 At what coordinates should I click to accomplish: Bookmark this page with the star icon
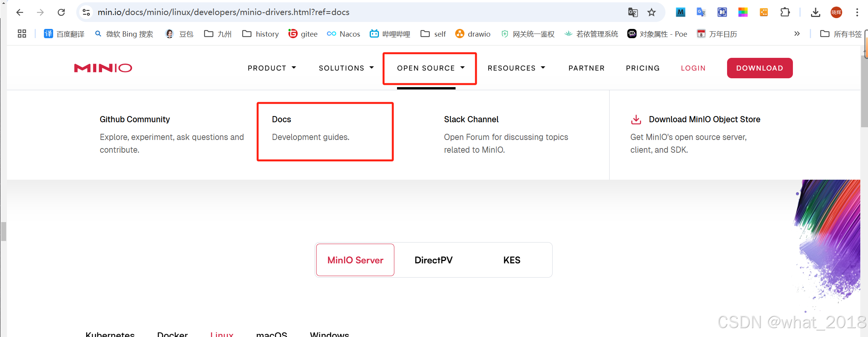(x=651, y=12)
